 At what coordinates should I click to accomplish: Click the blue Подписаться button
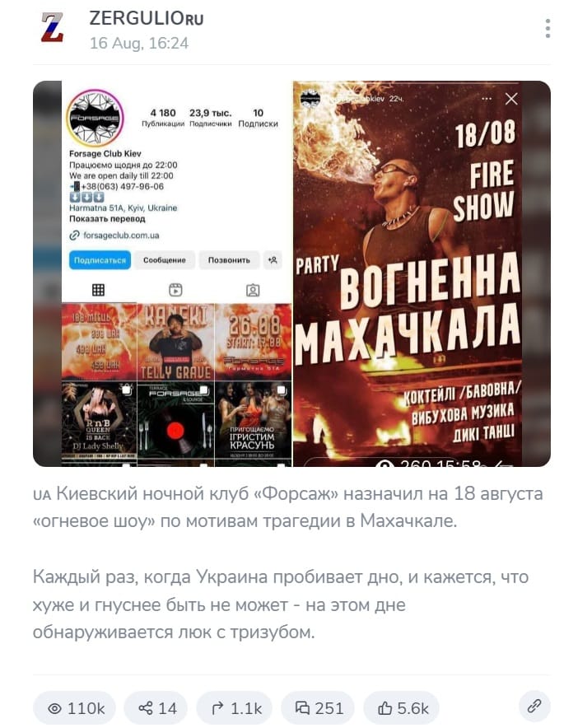coord(100,260)
